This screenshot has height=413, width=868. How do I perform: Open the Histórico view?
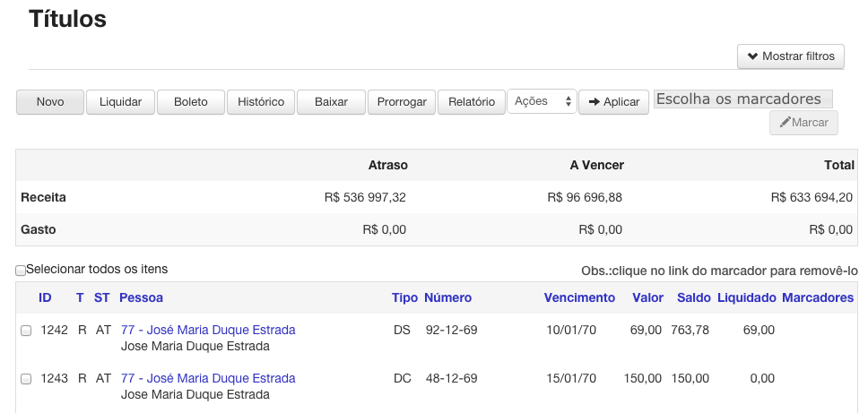tap(261, 102)
